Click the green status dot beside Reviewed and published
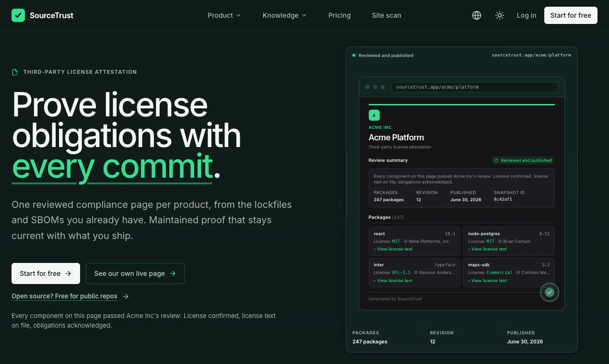 (354, 55)
